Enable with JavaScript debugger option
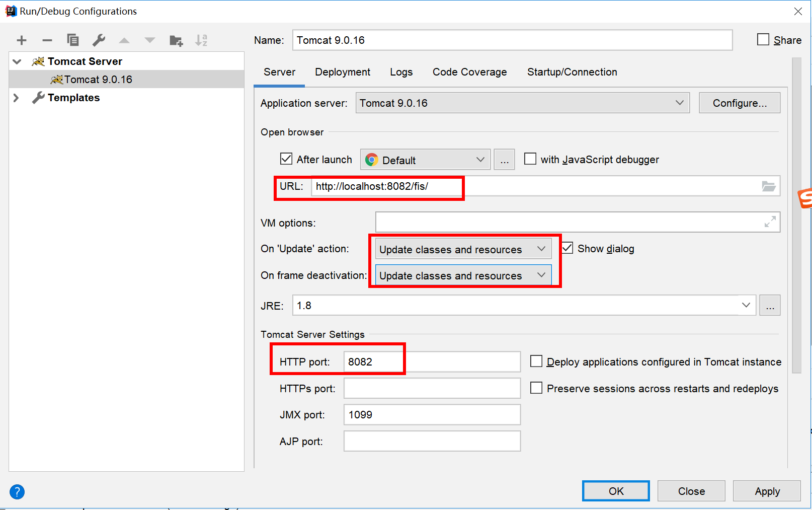This screenshot has height=510, width=812. coord(530,159)
